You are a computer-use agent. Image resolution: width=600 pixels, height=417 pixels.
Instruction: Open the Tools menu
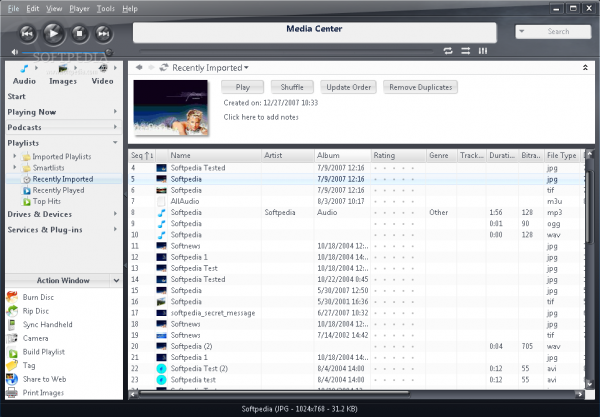[x=106, y=8]
